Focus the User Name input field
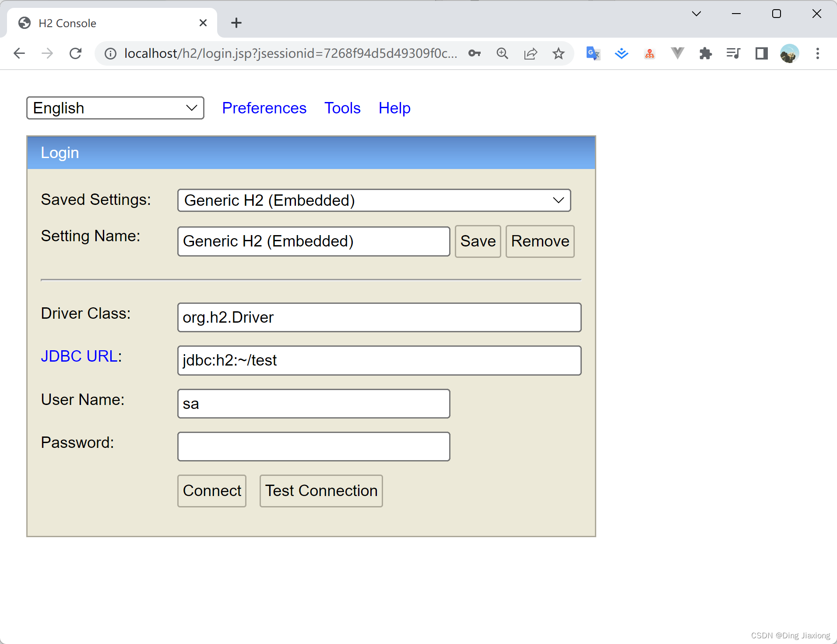 point(313,404)
